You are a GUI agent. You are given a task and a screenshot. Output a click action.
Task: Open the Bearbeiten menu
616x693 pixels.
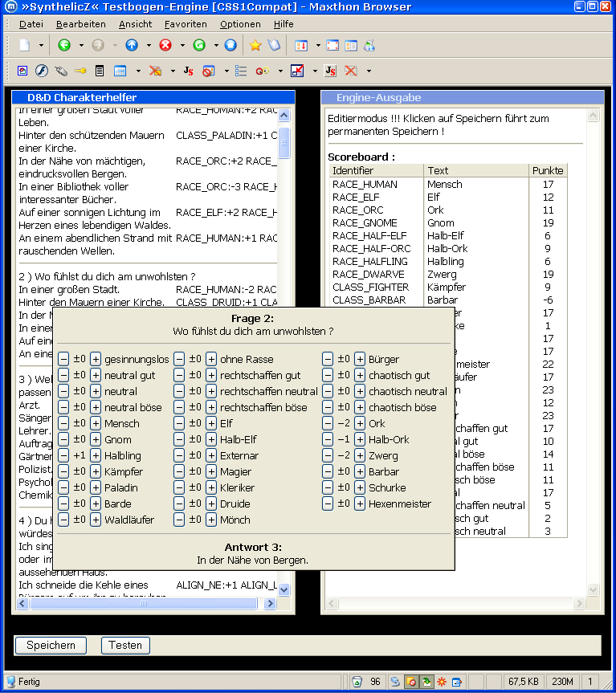[81, 24]
